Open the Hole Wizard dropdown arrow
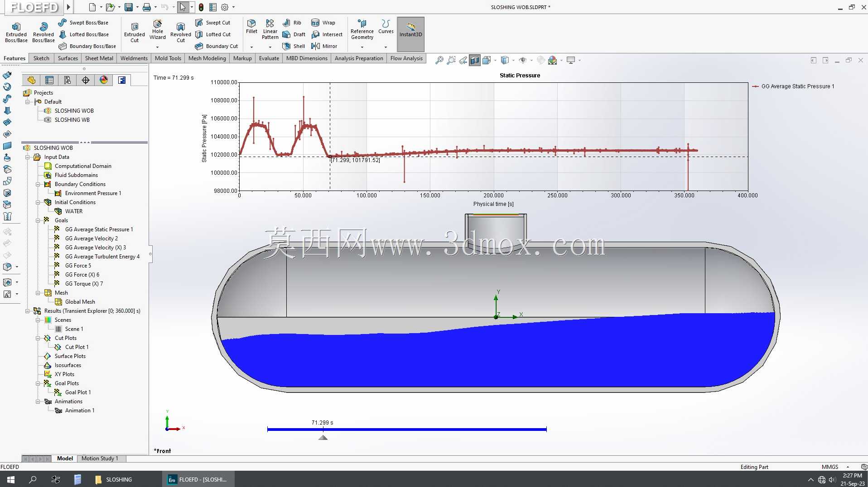The image size is (868, 487). pyautogui.click(x=158, y=47)
